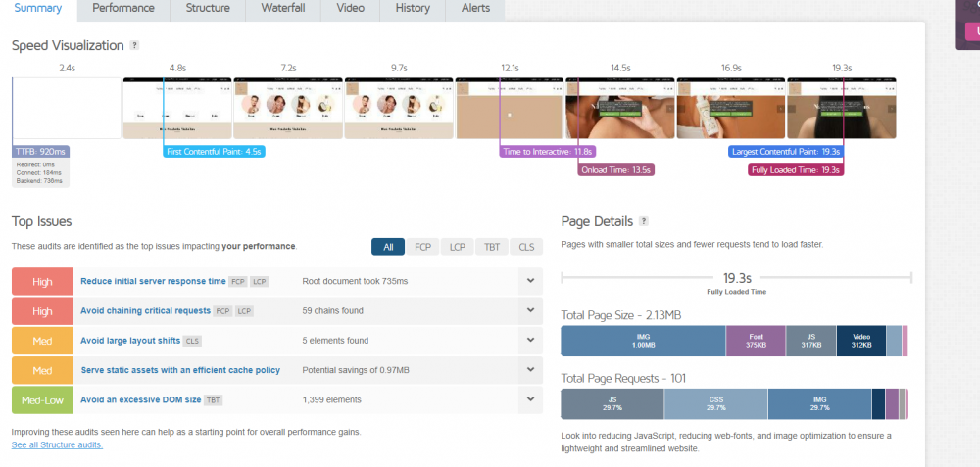
Task: Click the JS 29.7% requests segment
Action: click(x=612, y=403)
